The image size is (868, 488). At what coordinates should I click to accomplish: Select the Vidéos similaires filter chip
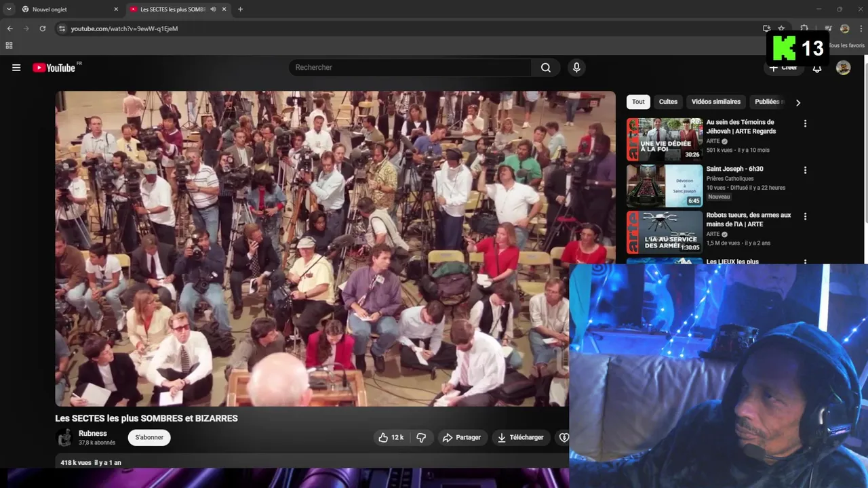pos(716,102)
